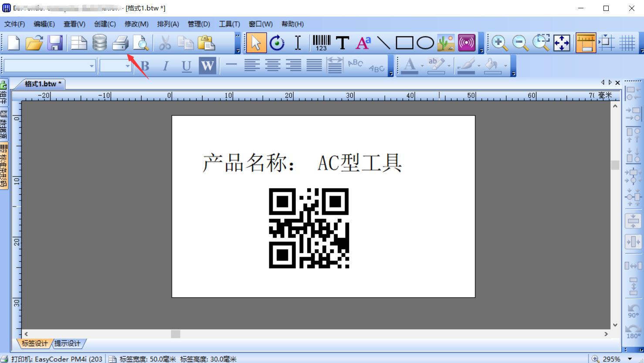Open the 排列(A) menu

[167, 24]
